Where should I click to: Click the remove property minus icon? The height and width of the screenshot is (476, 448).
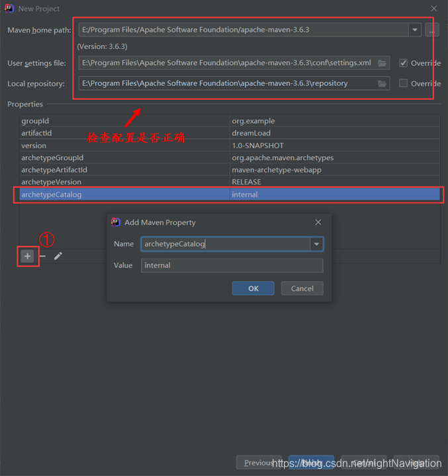(42, 257)
